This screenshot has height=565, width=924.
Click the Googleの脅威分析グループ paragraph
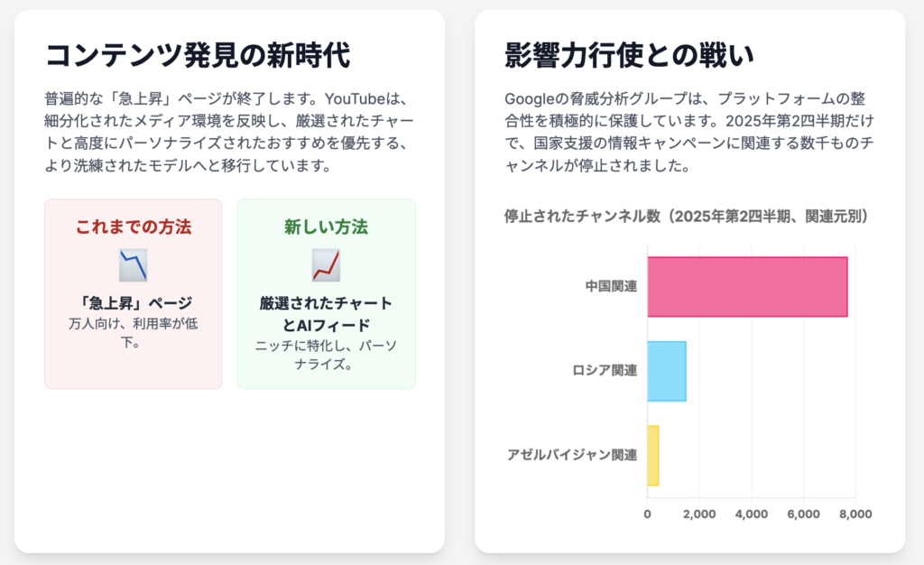(x=689, y=132)
